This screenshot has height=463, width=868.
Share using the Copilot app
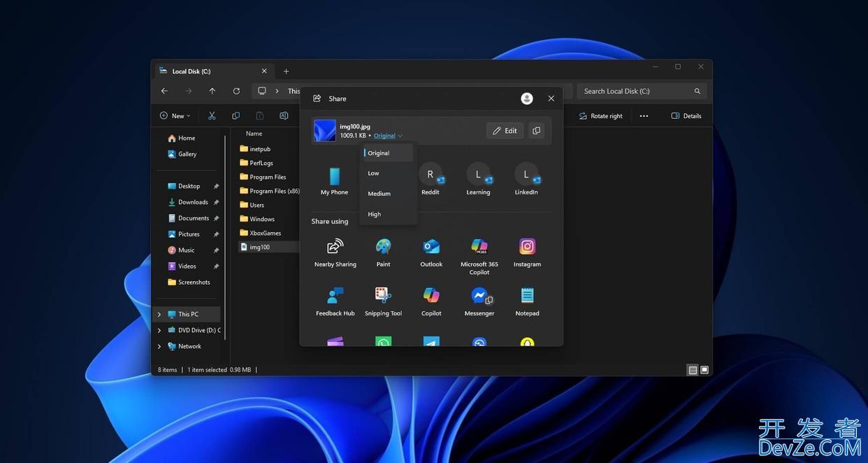point(431,302)
